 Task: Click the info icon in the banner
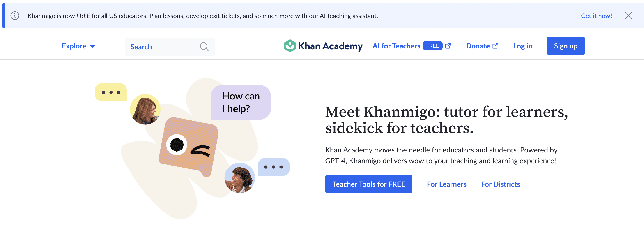[x=15, y=16]
